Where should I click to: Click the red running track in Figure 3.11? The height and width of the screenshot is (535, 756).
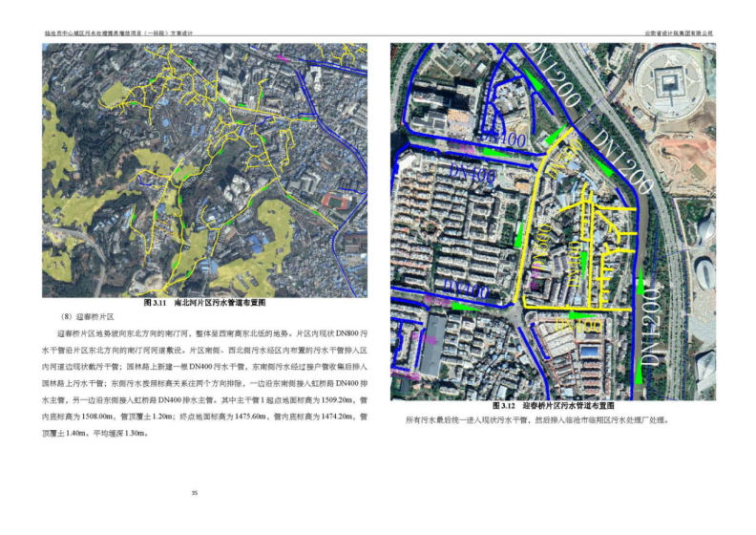point(337,201)
